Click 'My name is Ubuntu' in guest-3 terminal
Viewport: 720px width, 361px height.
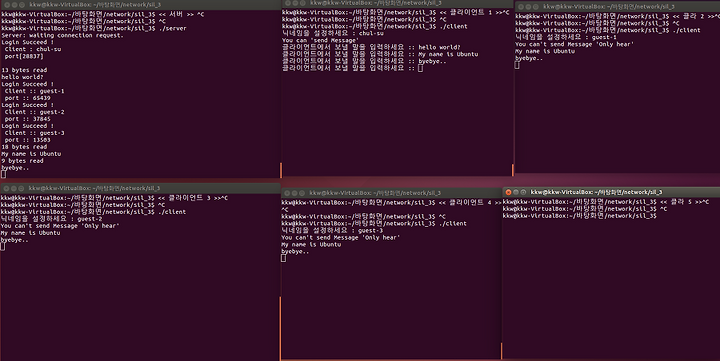pyautogui.click(x=311, y=244)
